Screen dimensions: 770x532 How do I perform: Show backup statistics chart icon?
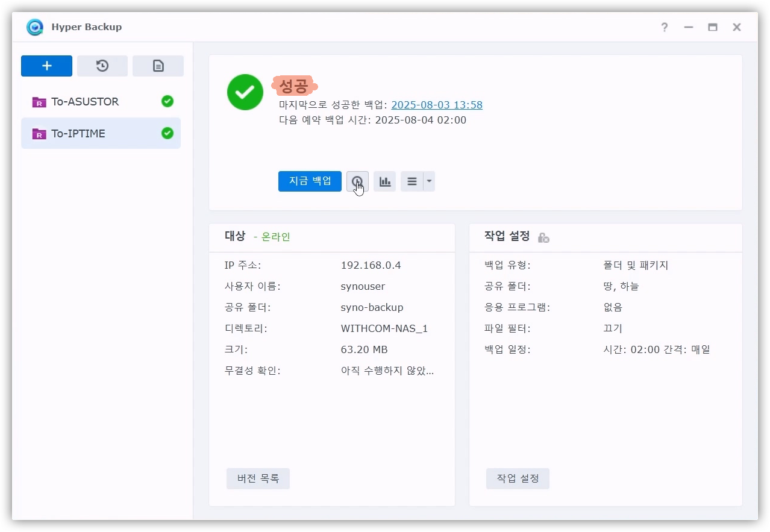[x=384, y=181]
